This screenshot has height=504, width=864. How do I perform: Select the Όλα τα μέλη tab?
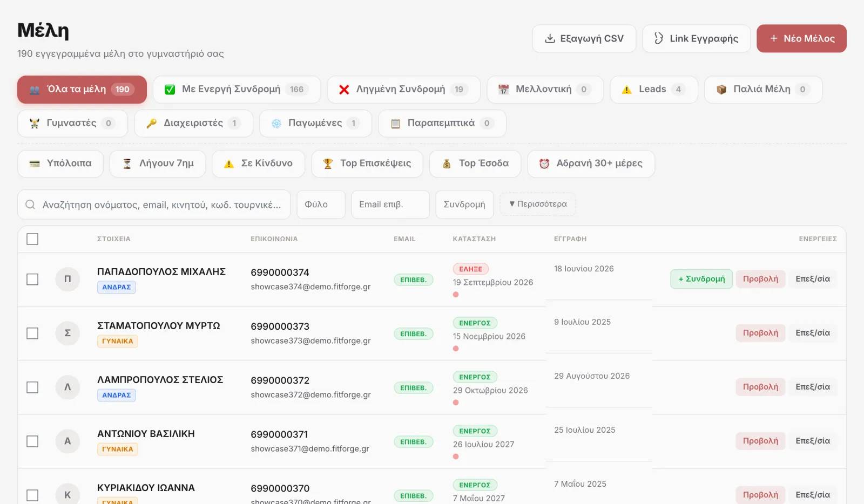(82, 90)
